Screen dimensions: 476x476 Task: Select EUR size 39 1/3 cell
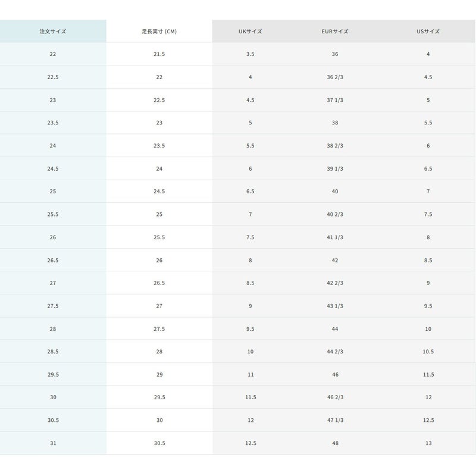(x=334, y=169)
